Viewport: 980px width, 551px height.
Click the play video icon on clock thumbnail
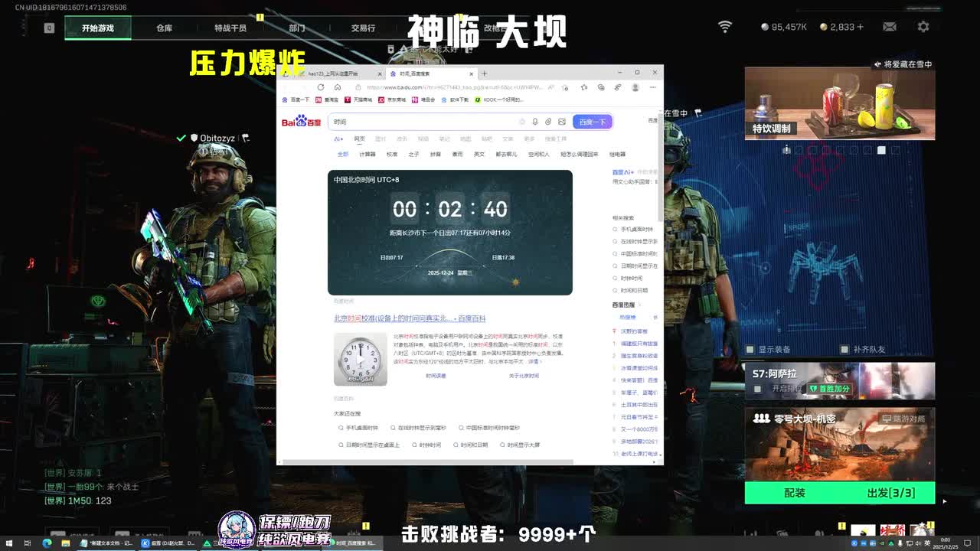(361, 359)
